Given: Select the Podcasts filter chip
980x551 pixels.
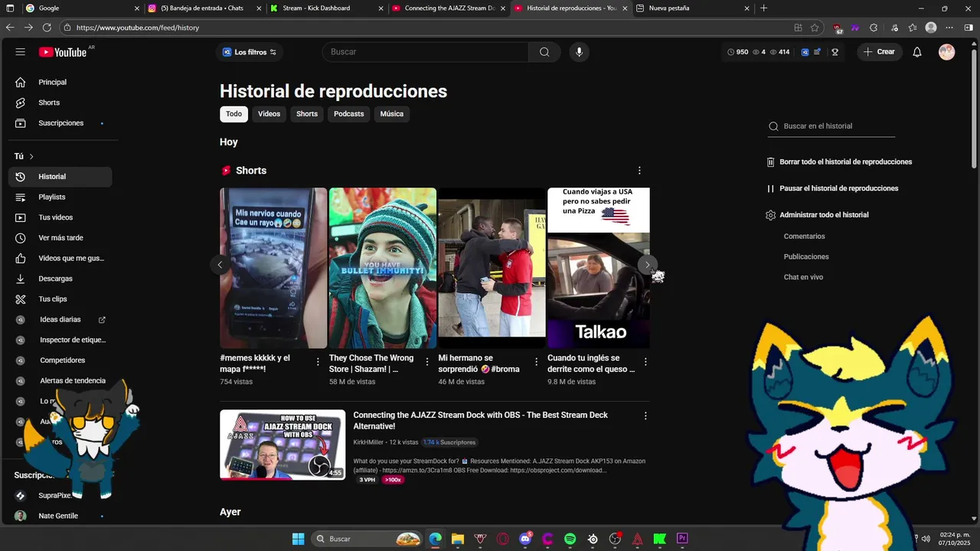Looking at the screenshot, I should pos(349,114).
